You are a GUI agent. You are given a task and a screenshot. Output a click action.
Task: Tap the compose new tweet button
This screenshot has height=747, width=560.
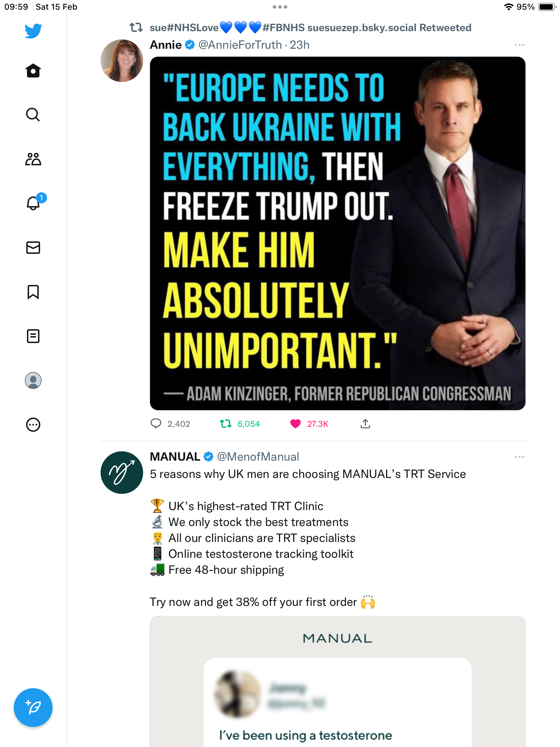tap(33, 708)
